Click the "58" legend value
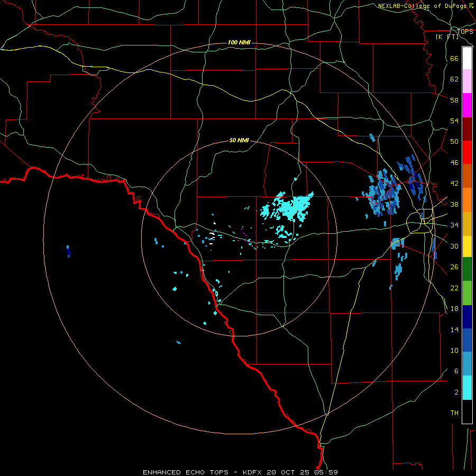 454,100
